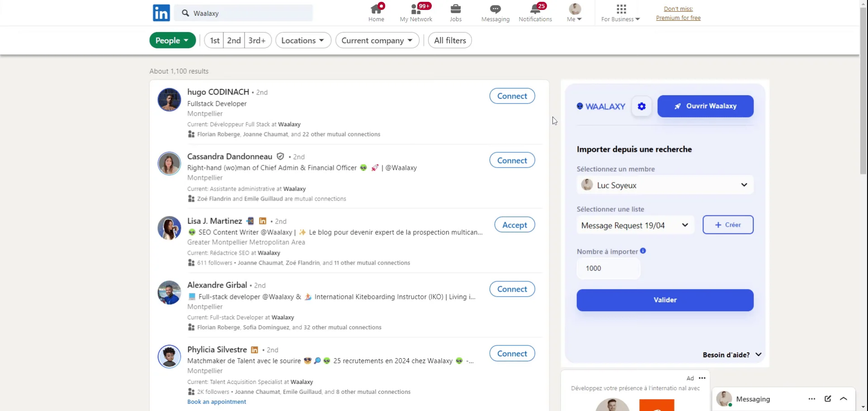868x411 pixels.
Task: Open Alexandre Girbal's profile photo
Action: pyautogui.click(x=169, y=293)
